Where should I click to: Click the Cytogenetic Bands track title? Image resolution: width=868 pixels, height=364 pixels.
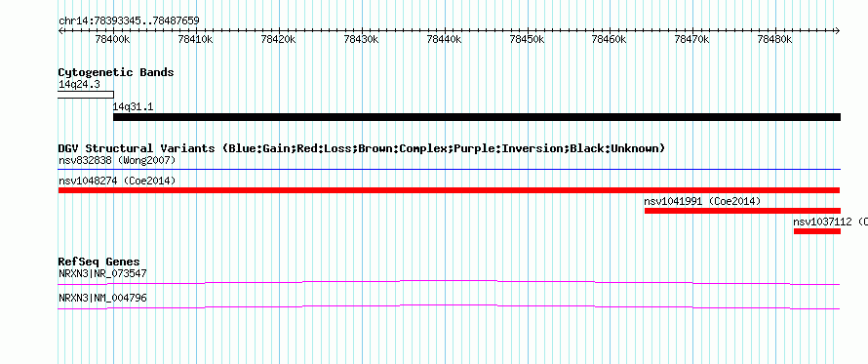point(116,72)
